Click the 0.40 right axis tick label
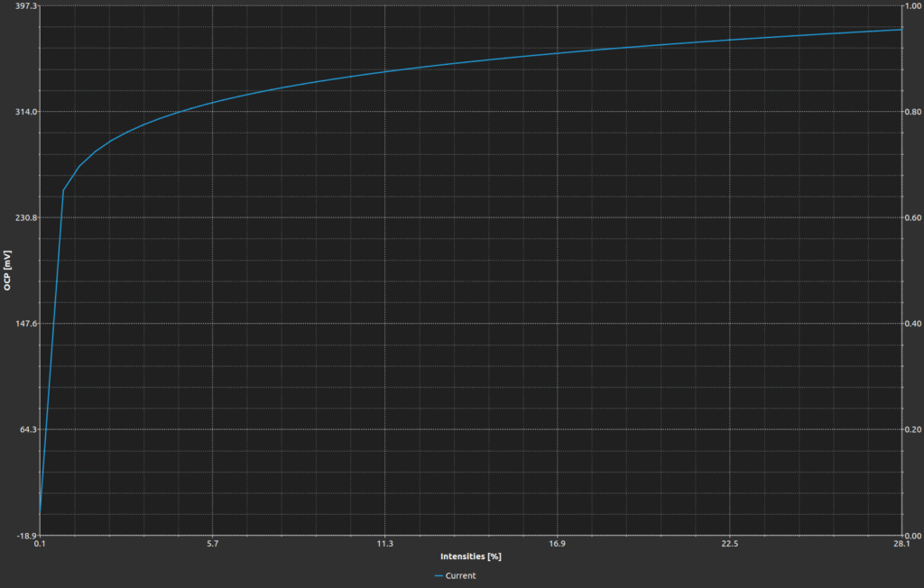This screenshot has height=588, width=924. coord(913,324)
